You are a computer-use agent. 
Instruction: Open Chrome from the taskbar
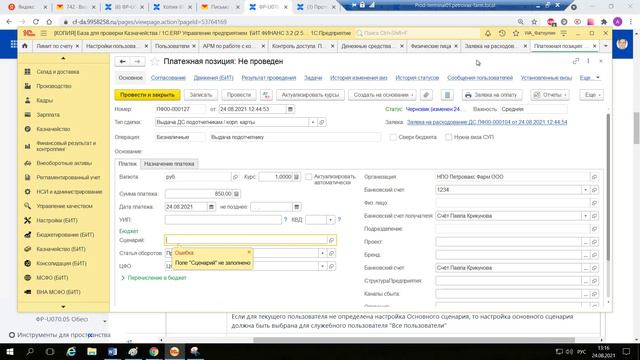[x=154, y=351]
